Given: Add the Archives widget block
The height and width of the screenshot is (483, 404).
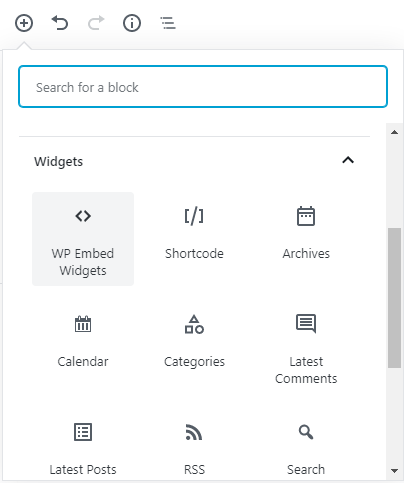Looking at the screenshot, I should 306,239.
